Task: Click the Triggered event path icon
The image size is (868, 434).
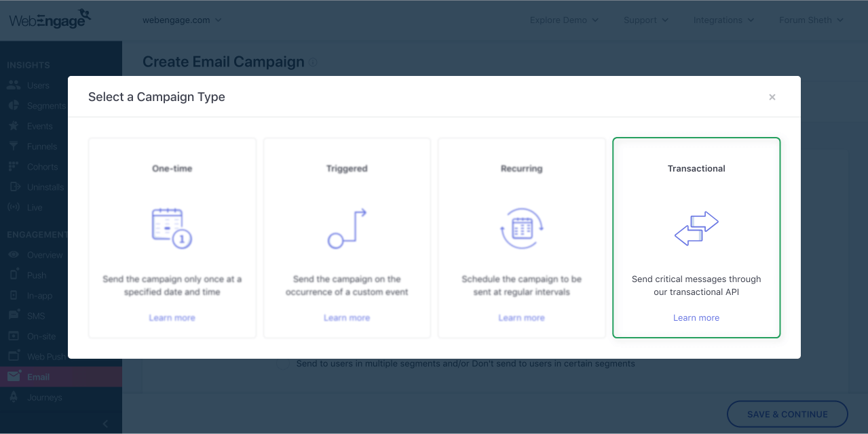Action: click(347, 229)
